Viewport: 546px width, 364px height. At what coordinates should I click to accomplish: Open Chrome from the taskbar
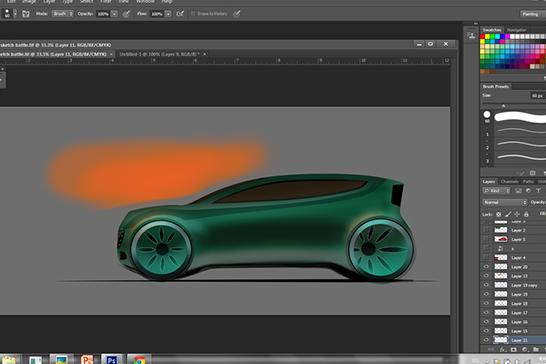pyautogui.click(x=139, y=359)
